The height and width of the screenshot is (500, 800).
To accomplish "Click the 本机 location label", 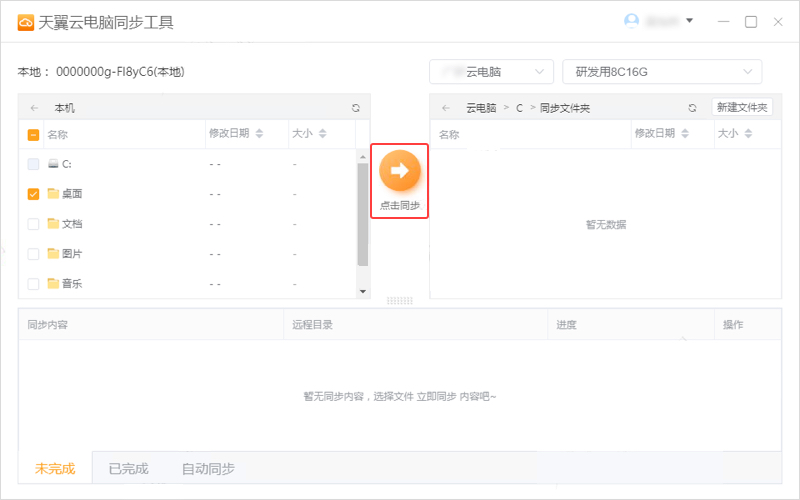I will point(65,108).
